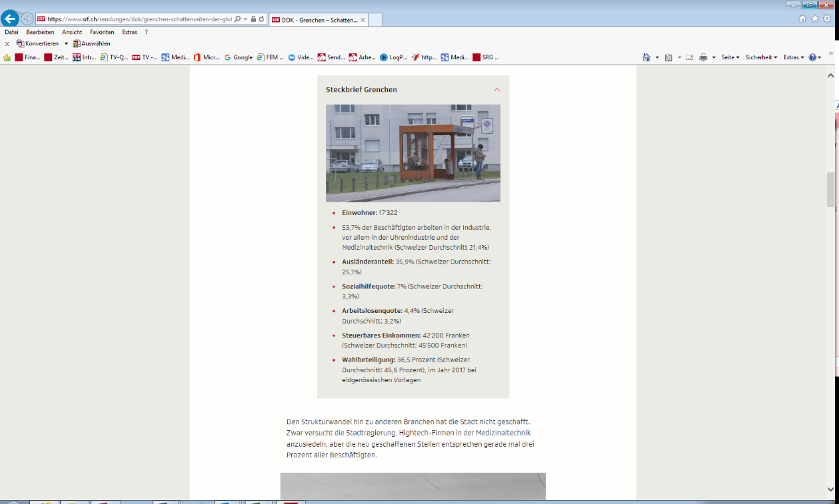Click the RSS feeds icon
Image resolution: width=839 pixels, height=504 pixels.
[668, 57]
